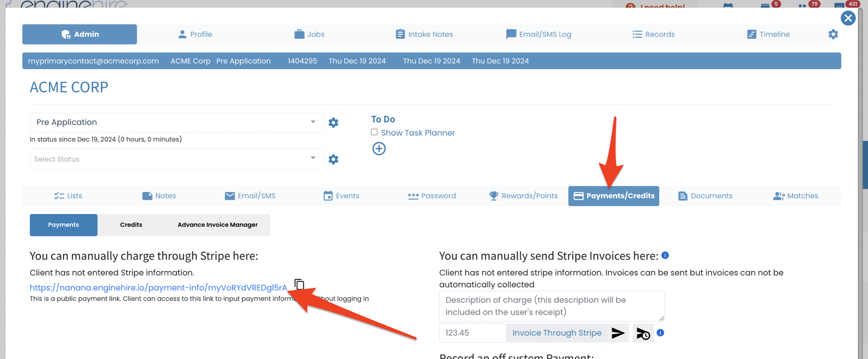Open the Notes section
The height and width of the screenshot is (359, 868).
pyautogui.click(x=159, y=196)
